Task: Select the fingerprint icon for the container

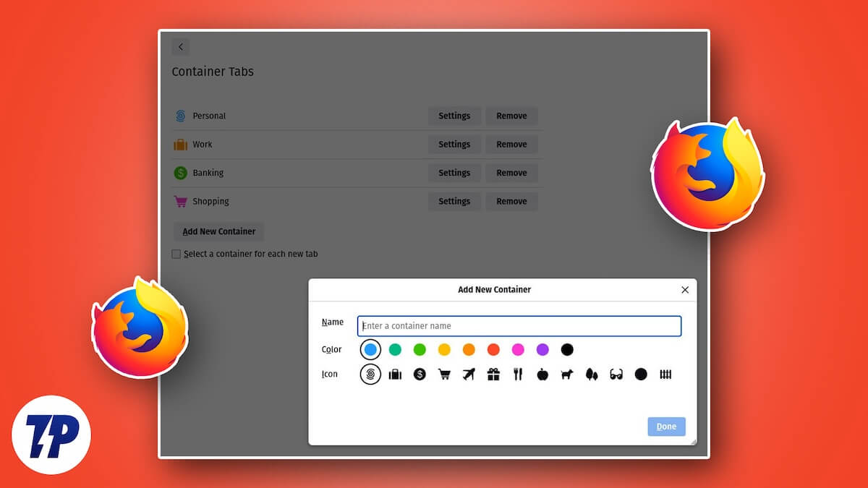Action: pos(370,374)
